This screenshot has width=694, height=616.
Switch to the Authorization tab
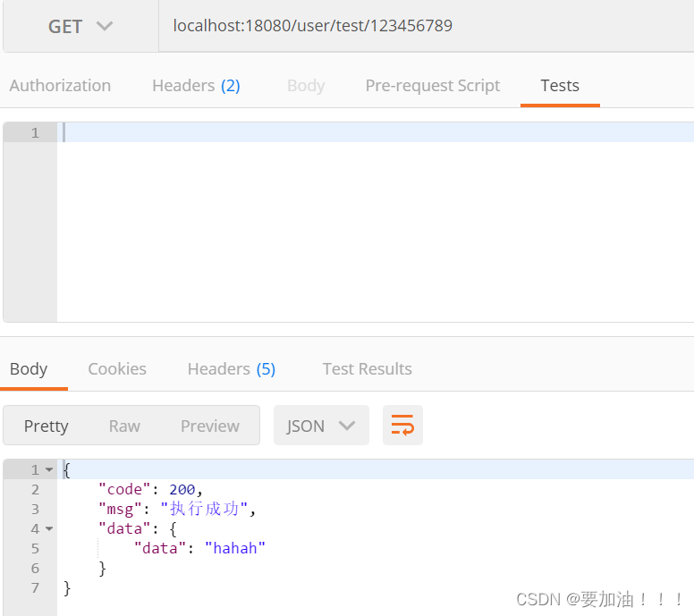[x=60, y=86]
